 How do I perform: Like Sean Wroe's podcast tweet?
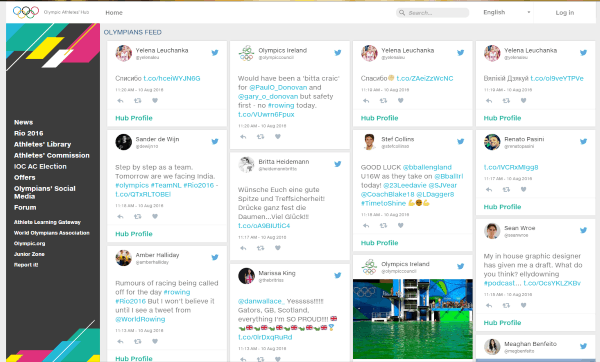pyautogui.click(x=523, y=305)
